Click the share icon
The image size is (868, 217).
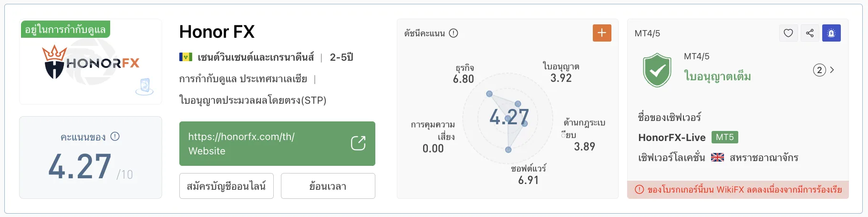pyautogui.click(x=810, y=33)
